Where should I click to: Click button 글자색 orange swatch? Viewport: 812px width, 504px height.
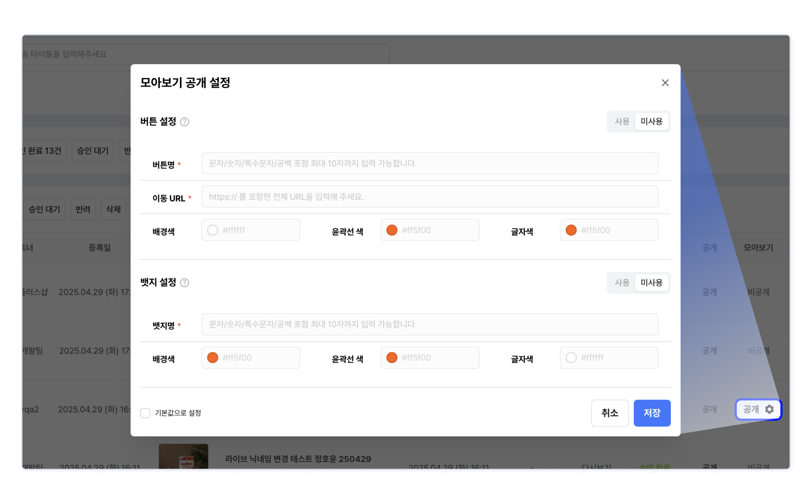(571, 230)
